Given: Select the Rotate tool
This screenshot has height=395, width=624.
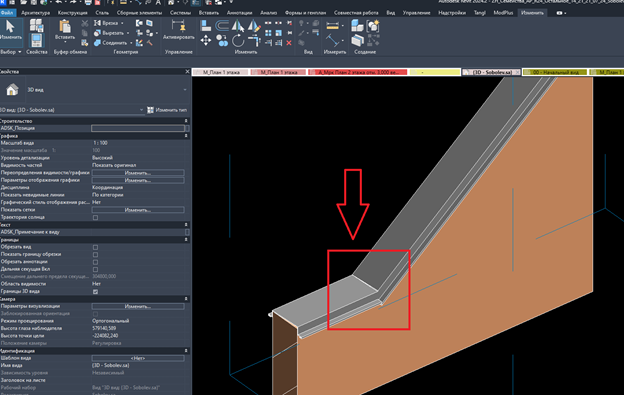Looking at the screenshot, I should point(238,40).
